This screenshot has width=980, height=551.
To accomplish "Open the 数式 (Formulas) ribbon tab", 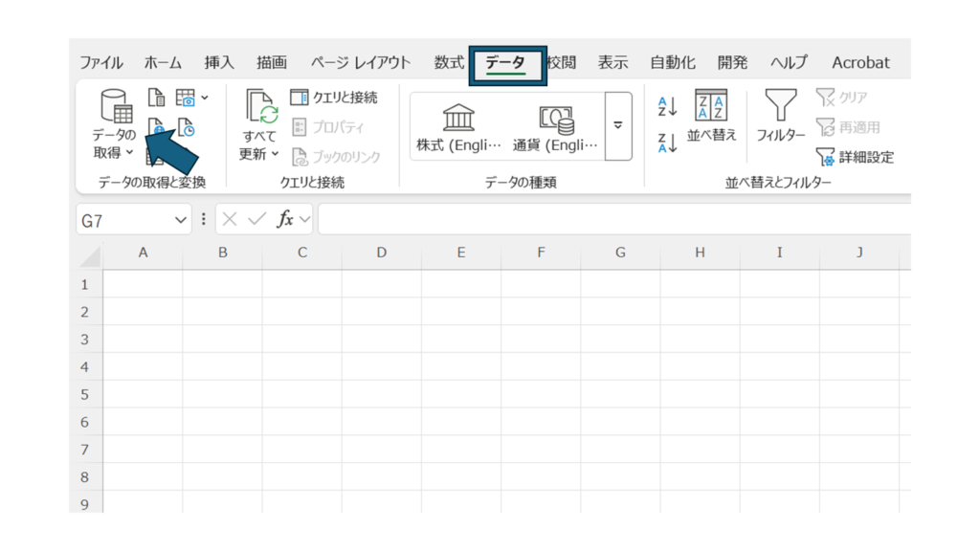I will [x=449, y=62].
